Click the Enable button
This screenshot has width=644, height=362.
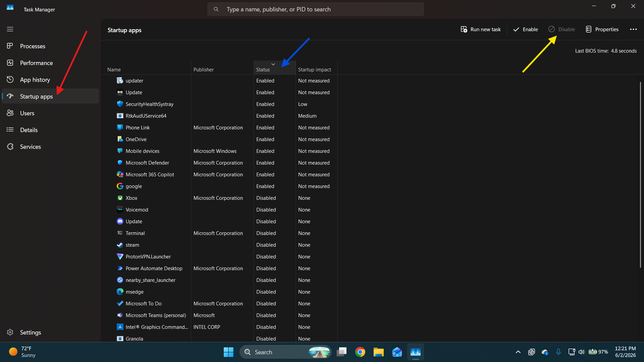coord(525,29)
